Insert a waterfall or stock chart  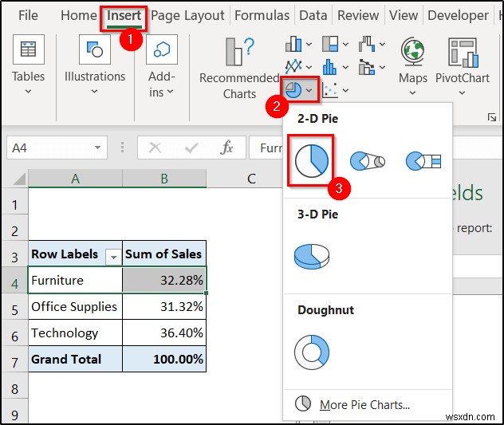point(367,44)
